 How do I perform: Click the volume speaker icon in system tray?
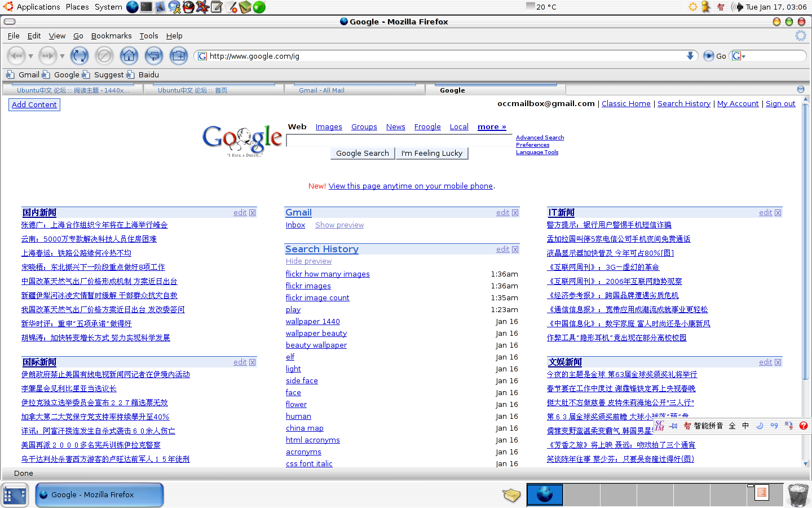737,7
